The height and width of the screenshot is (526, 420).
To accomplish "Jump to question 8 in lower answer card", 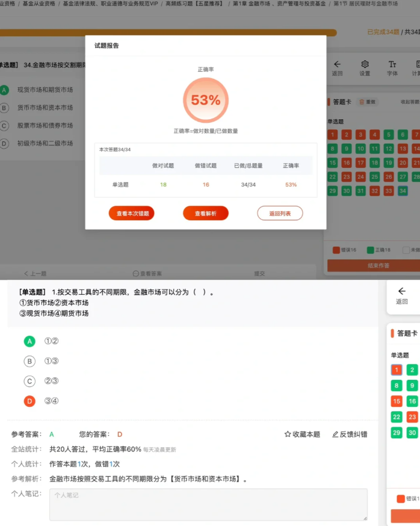I will click(397, 386).
